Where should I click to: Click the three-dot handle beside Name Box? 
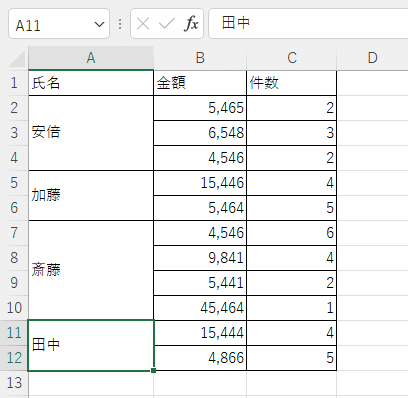(120, 24)
